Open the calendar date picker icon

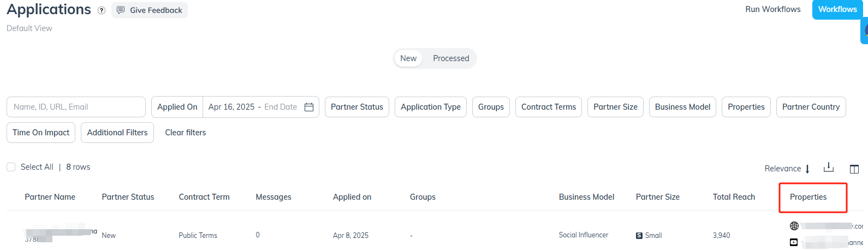309,107
